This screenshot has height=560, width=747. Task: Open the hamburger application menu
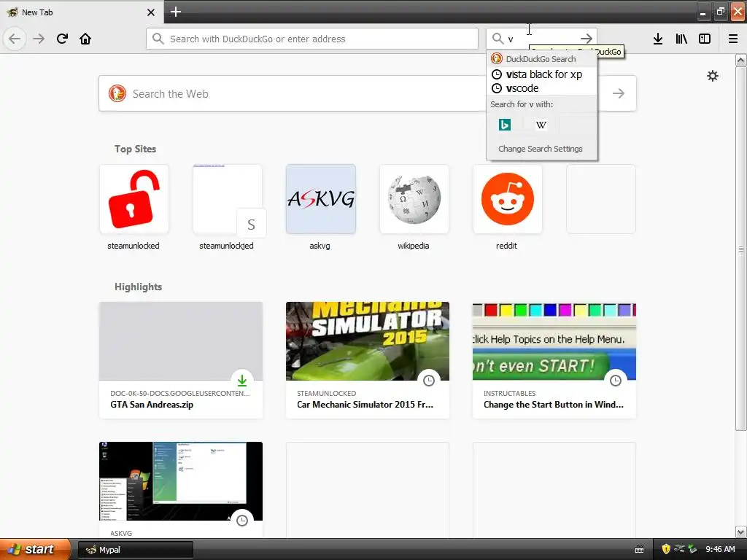(x=733, y=39)
